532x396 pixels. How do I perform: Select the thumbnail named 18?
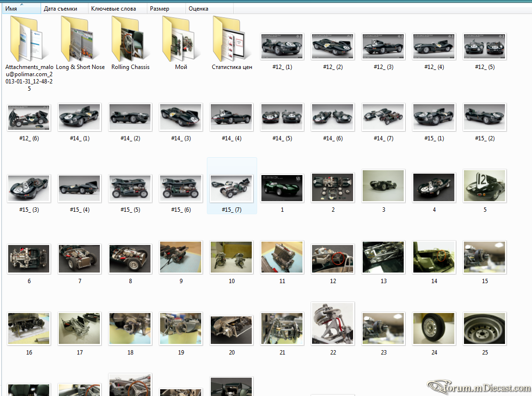point(130,329)
